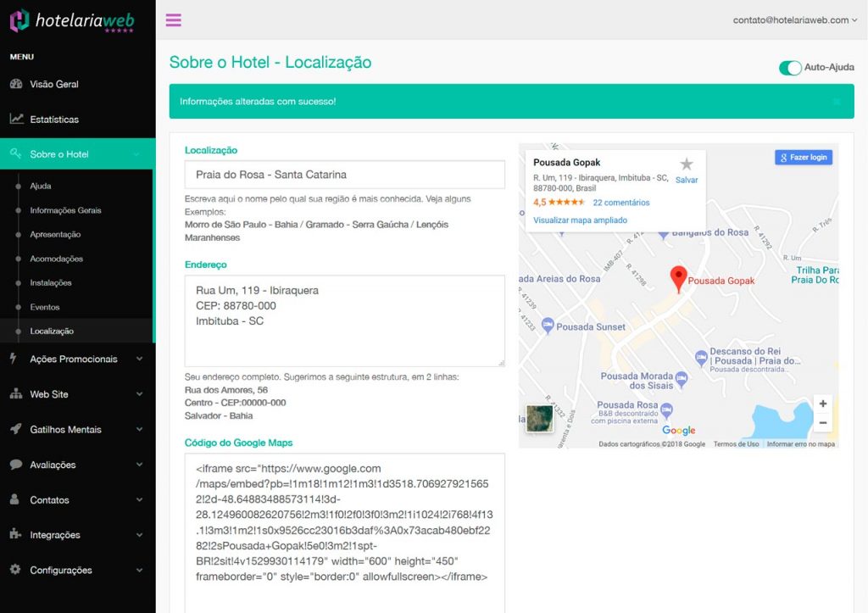Click the Fazer login button on map
Screen dimensions: 868x613
pos(804,157)
